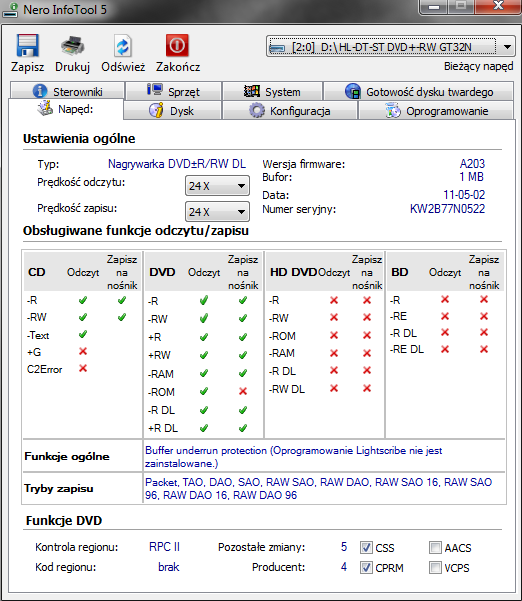Toggle the VCPS checkbox
The image size is (522, 601).
click(435, 567)
